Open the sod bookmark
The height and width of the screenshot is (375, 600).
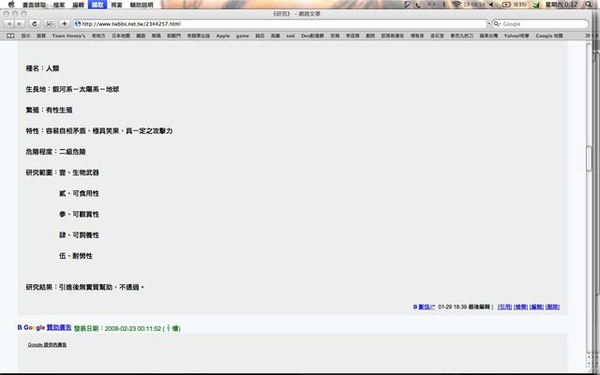coord(290,36)
